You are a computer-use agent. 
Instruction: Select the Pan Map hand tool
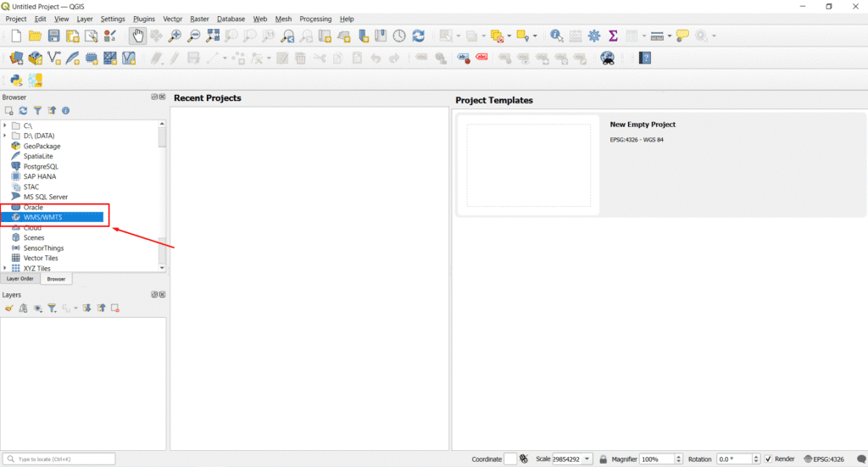[137, 36]
